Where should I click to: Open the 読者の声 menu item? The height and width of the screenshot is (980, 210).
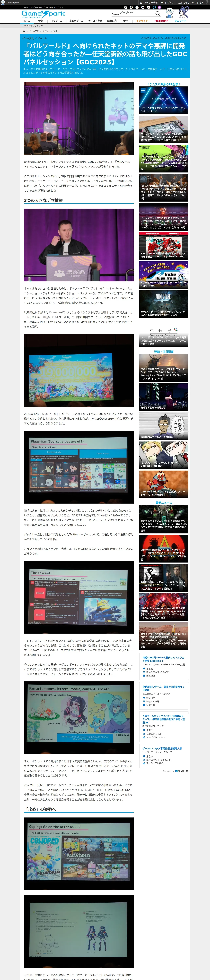pos(112,21)
